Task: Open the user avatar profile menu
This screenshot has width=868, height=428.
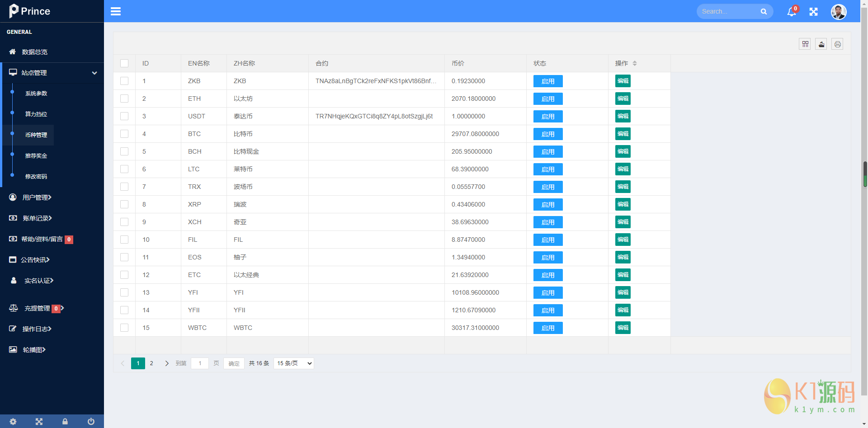Action: 838,12
